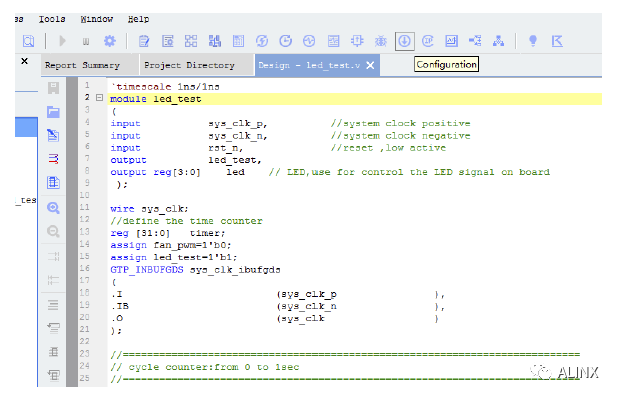The width and height of the screenshot is (618, 397).
Task: Collapse the module led_test code fold
Action: [100, 97]
